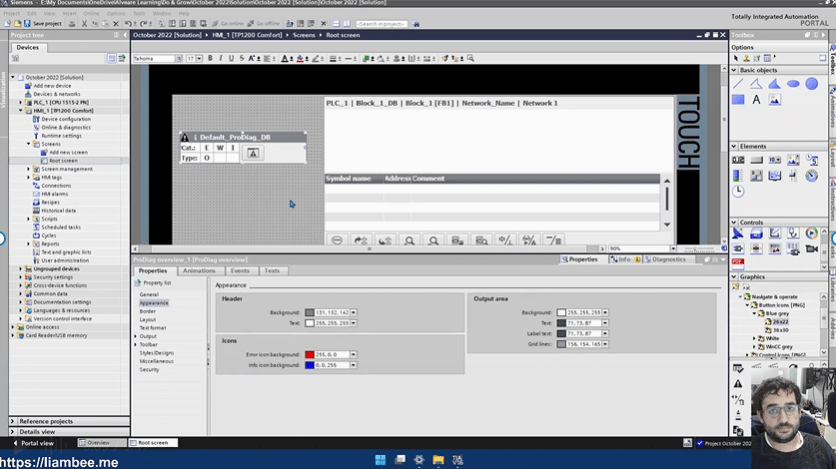Collapse the Basic objects palette
Viewport: 836px width, 469px height.
[x=735, y=70]
